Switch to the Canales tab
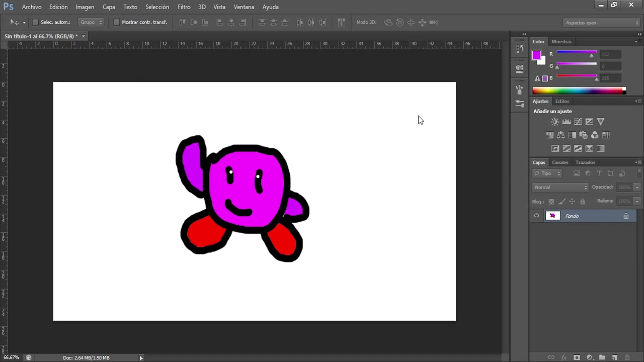Screen dimensions: 644x362 (560, 162)
